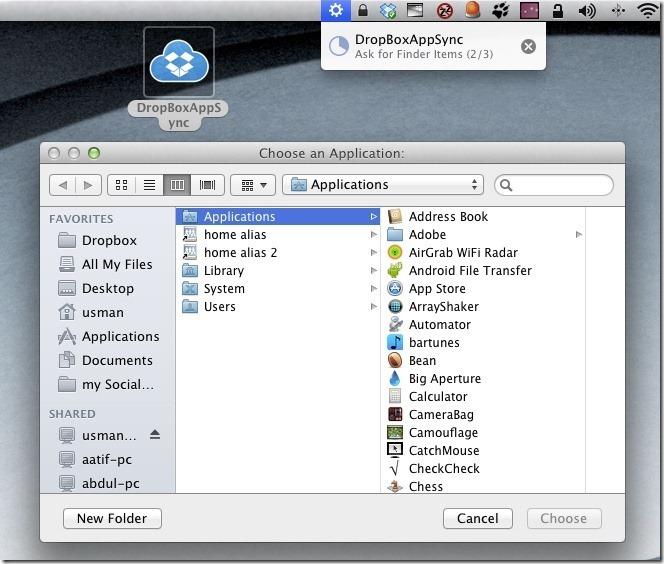Switch to icon view
This screenshot has width=664, height=564.
[122, 185]
